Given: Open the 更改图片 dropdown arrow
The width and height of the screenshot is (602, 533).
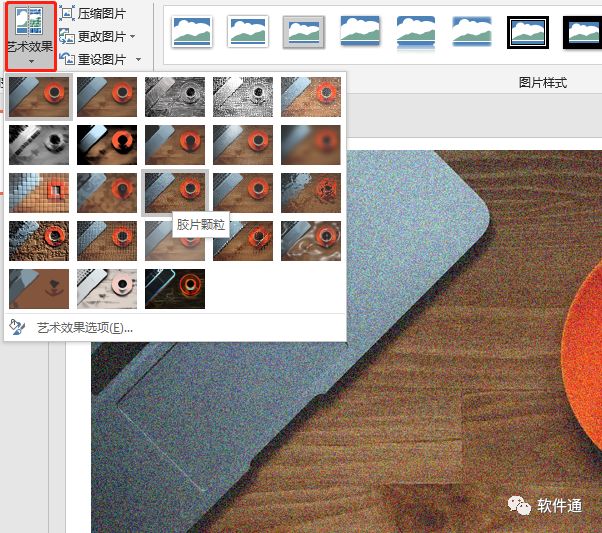Looking at the screenshot, I should click(135, 36).
